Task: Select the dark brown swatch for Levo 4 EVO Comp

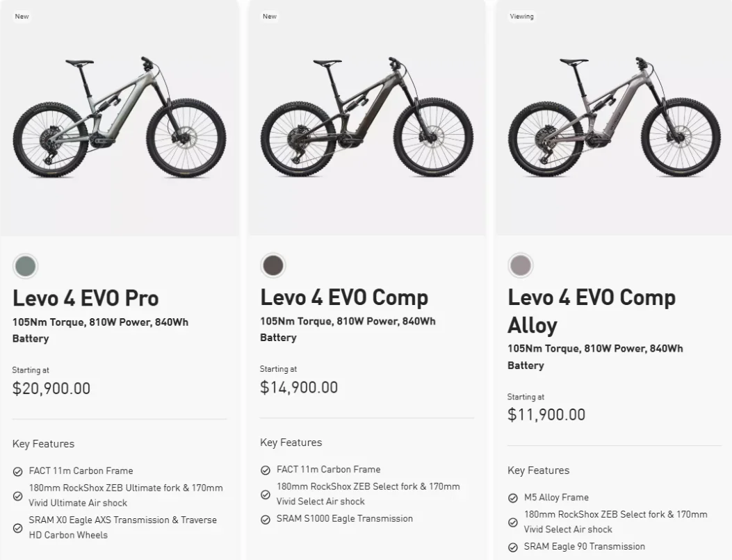Action: (273, 265)
